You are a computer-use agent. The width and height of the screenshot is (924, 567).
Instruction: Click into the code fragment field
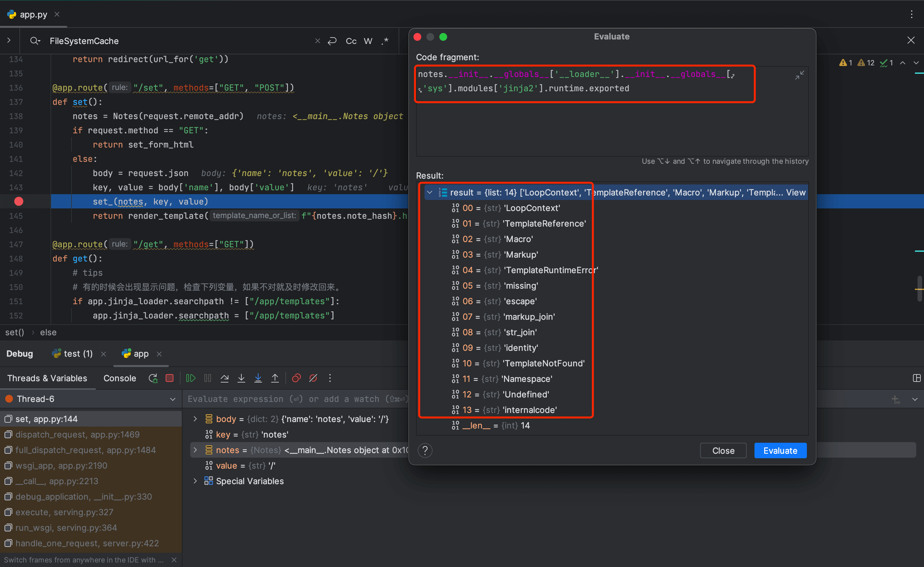click(x=612, y=111)
